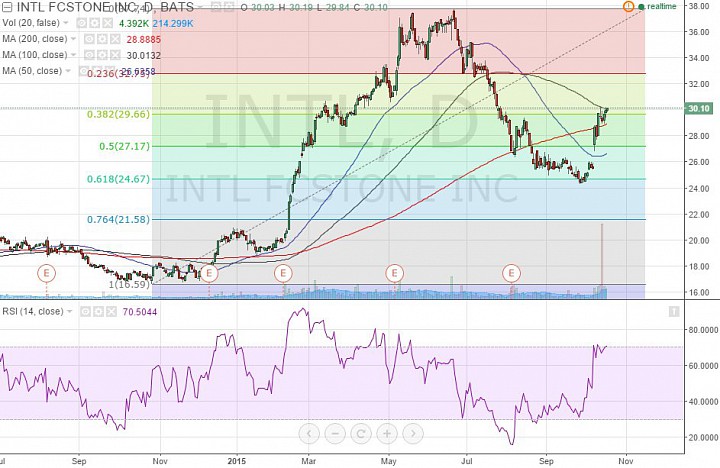The width and height of the screenshot is (720, 468).
Task: Click the 2015 label on time axis
Action: 237,461
